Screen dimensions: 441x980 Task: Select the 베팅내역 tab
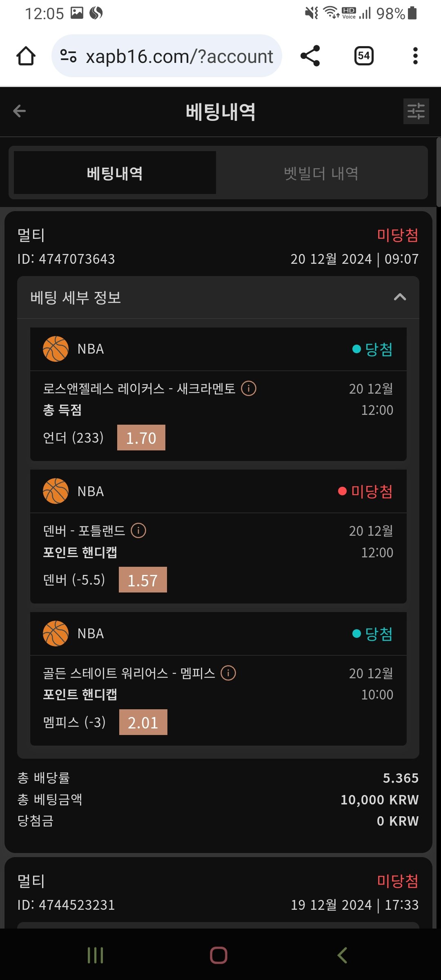115,173
